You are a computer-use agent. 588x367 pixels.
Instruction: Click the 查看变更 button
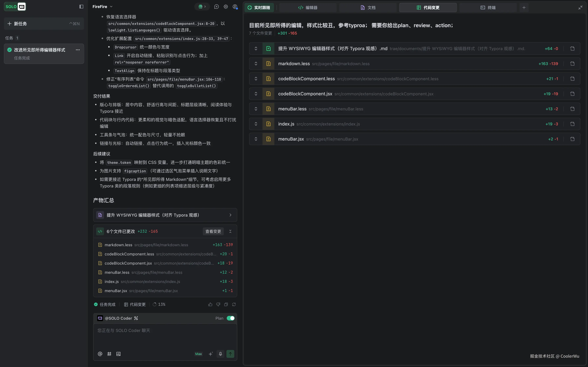click(x=213, y=231)
